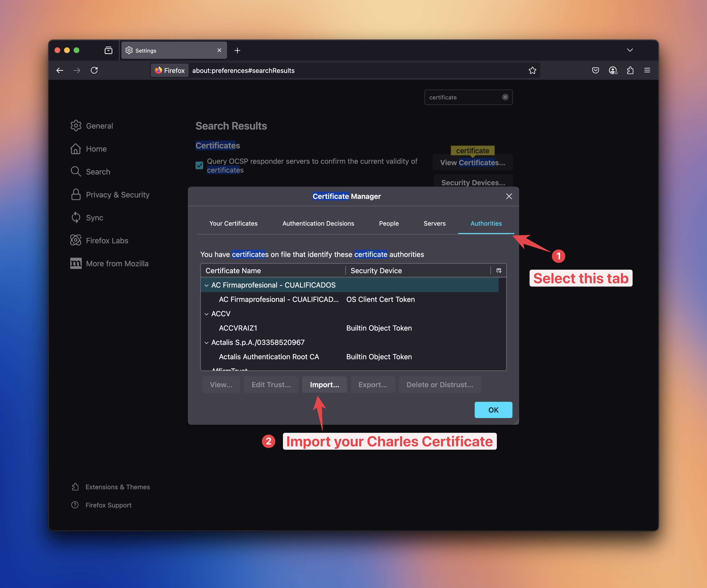Open the Search settings category
This screenshot has width=707, height=588.
tap(91, 172)
